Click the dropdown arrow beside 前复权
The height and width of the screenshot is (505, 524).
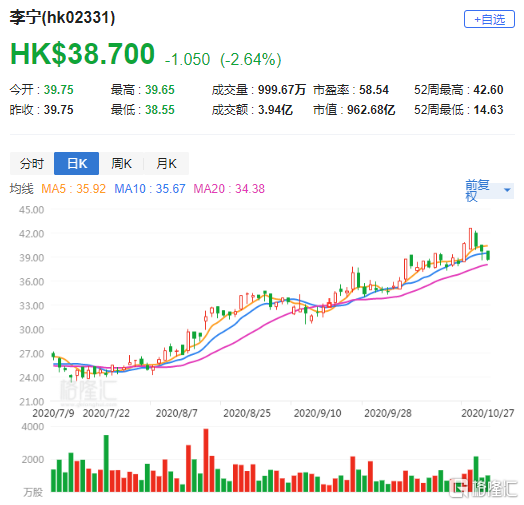507,190
